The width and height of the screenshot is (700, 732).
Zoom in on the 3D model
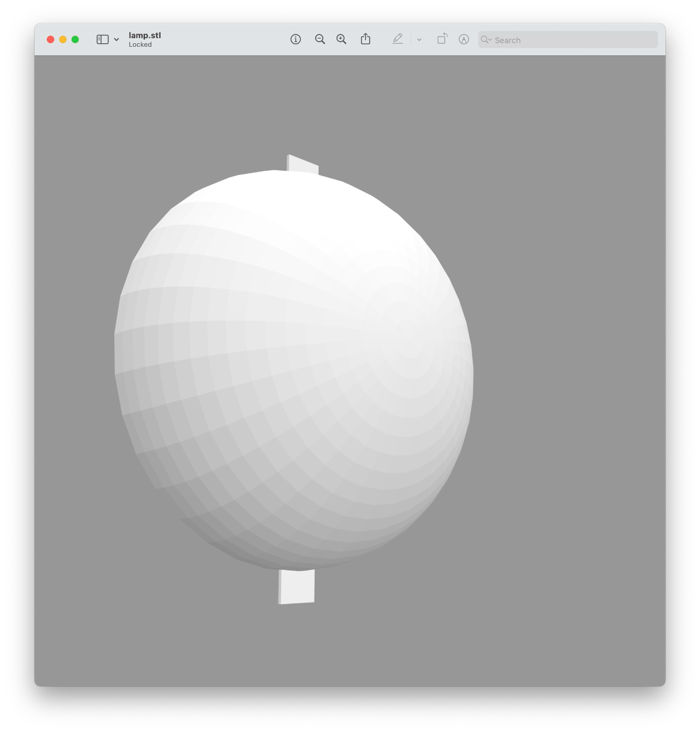pos(342,39)
